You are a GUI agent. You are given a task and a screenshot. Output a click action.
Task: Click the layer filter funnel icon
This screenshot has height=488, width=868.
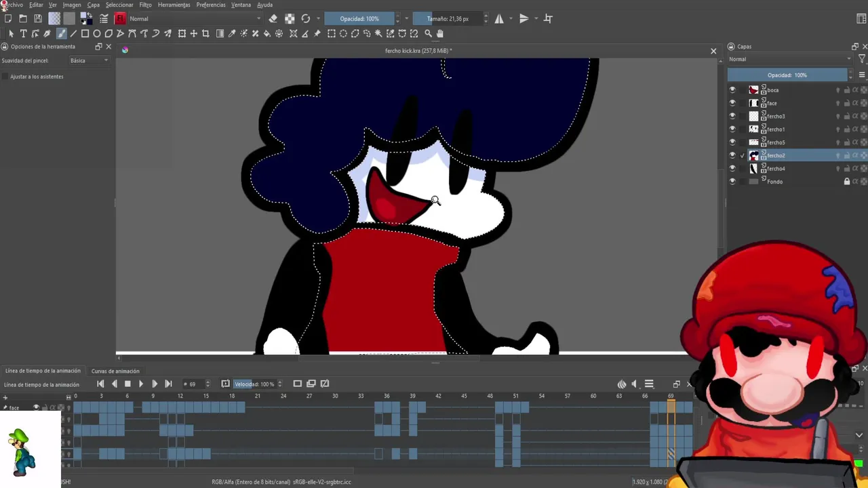[862, 59]
